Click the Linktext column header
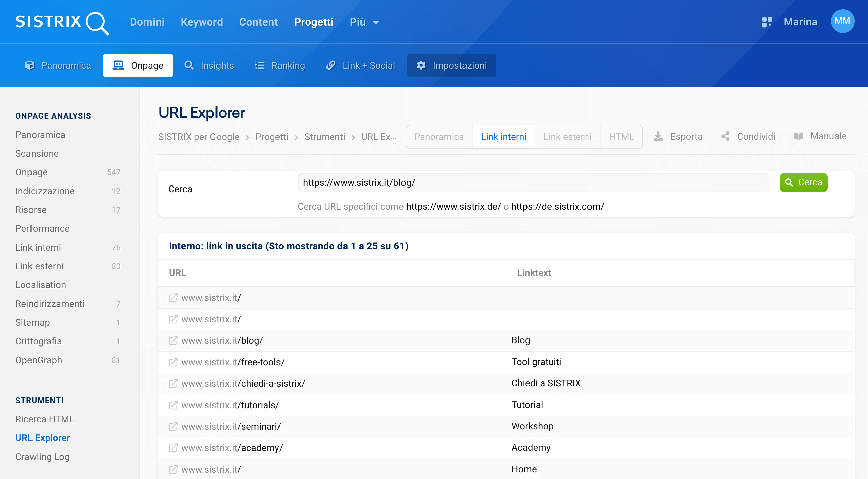The width and height of the screenshot is (868, 479). coord(534,273)
